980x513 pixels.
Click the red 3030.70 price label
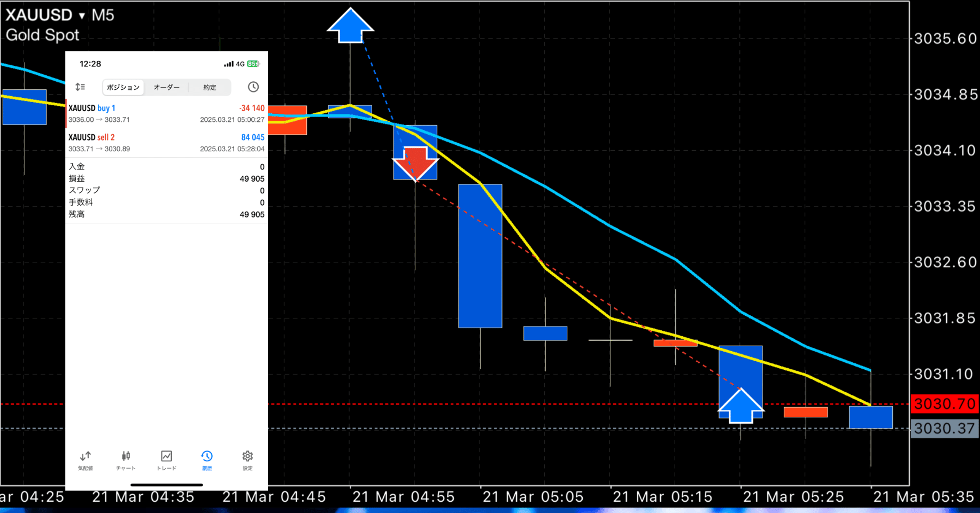tap(945, 404)
